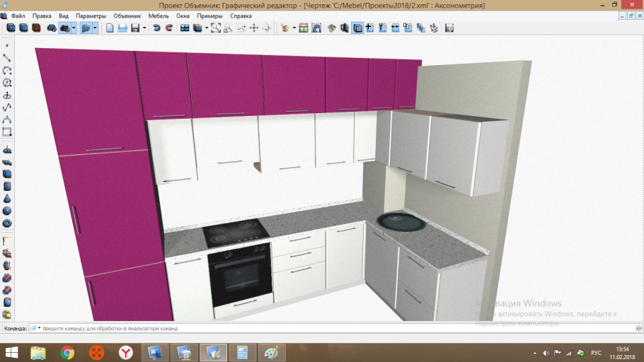The width and height of the screenshot is (644, 362).
Task: Expand the dropdown arrow next to Save
Action: point(144,28)
